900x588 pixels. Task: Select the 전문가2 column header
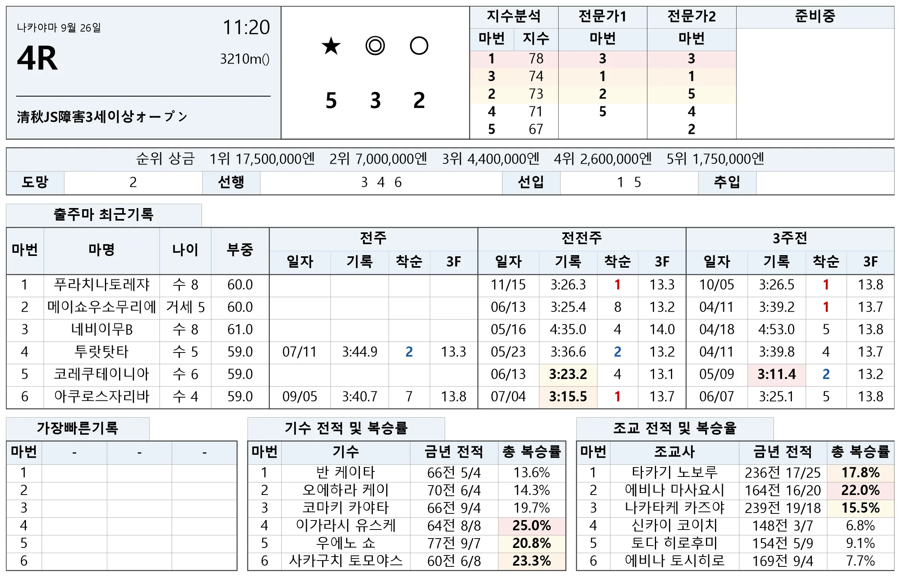click(691, 17)
